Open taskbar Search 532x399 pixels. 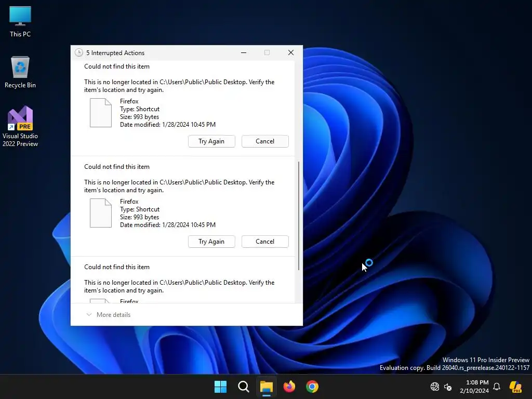(243, 387)
